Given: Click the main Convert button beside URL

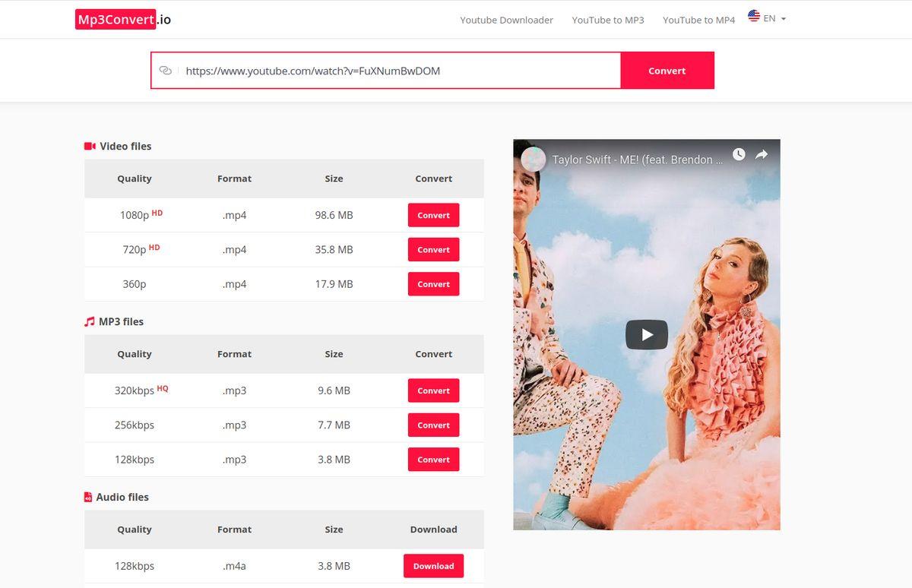Looking at the screenshot, I should 667,71.
